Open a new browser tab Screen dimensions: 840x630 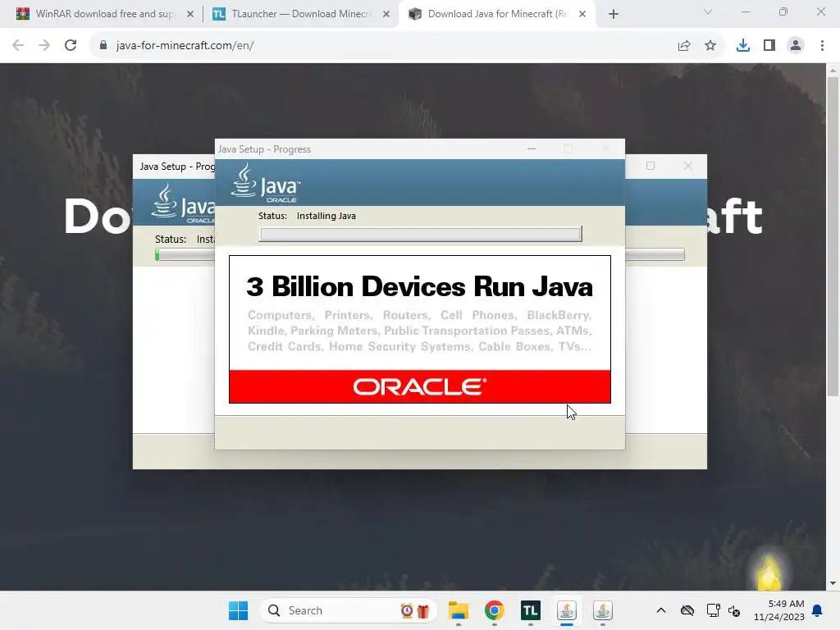click(614, 14)
